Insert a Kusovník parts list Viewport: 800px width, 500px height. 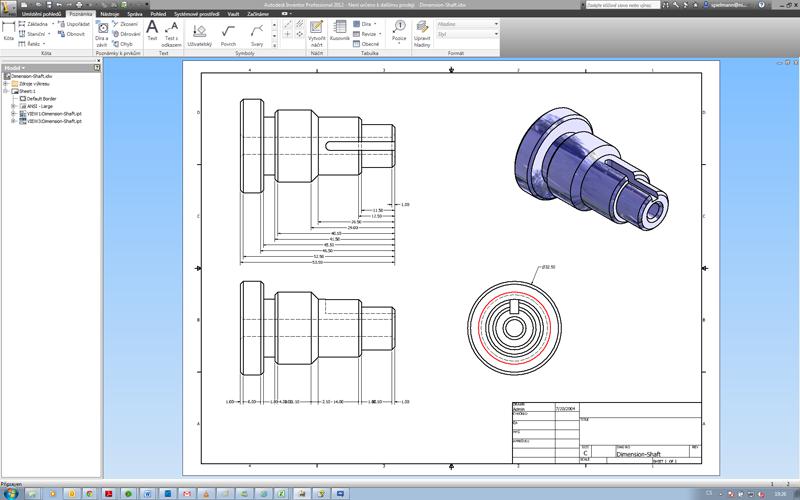pos(340,30)
